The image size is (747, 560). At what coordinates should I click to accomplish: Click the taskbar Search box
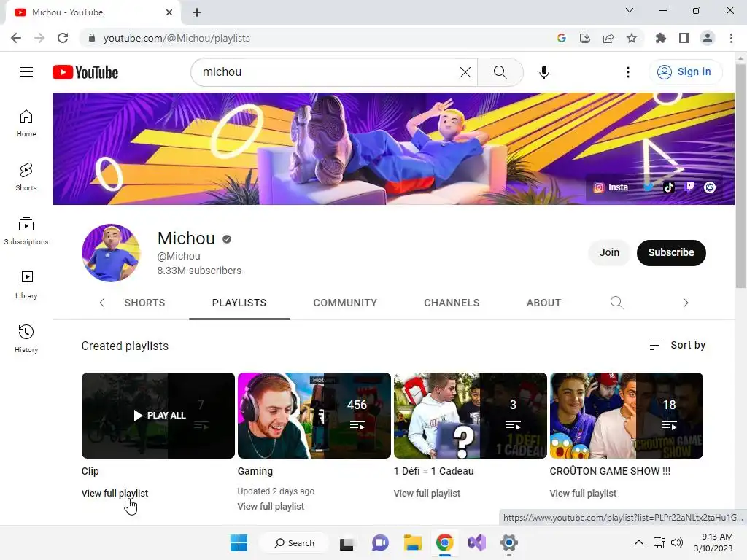[x=294, y=542]
